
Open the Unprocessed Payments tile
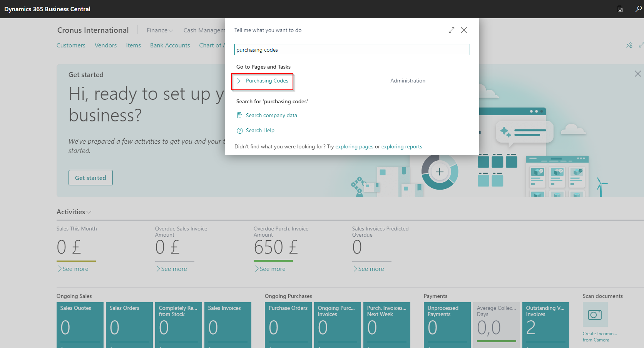pos(447,325)
